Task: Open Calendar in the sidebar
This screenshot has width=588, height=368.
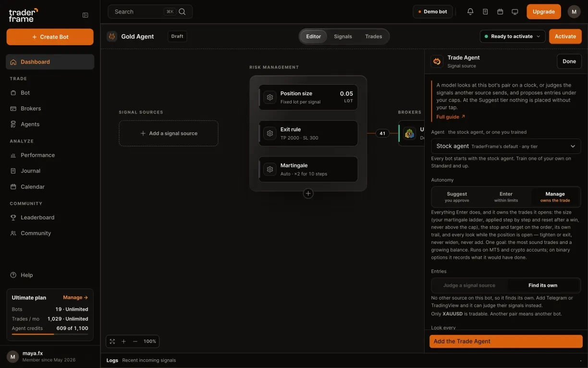Action: (x=50, y=187)
